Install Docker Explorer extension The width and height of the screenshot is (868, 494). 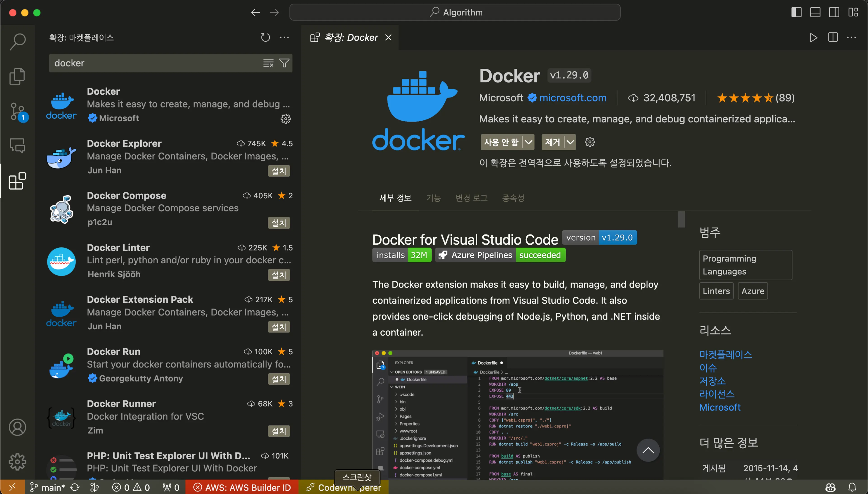coord(279,171)
